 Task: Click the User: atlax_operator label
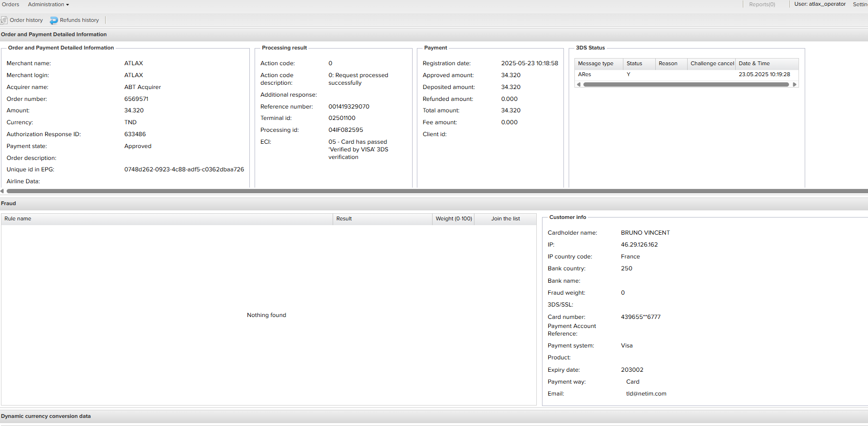(819, 4)
